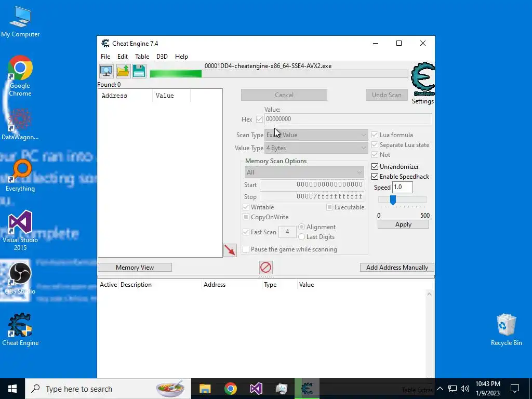Open Google Chrome desktop shortcut
Image resolution: width=532 pixels, height=399 pixels.
(x=20, y=76)
